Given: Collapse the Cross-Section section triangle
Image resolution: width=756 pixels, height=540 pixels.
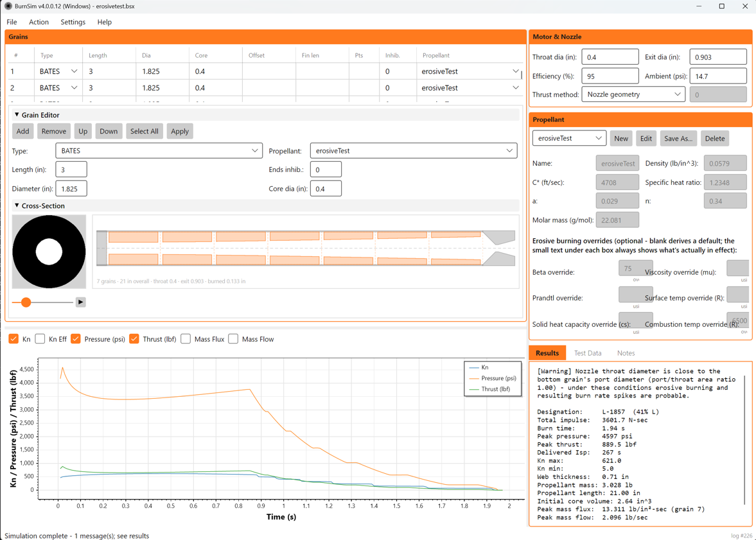Looking at the screenshot, I should tap(17, 206).
